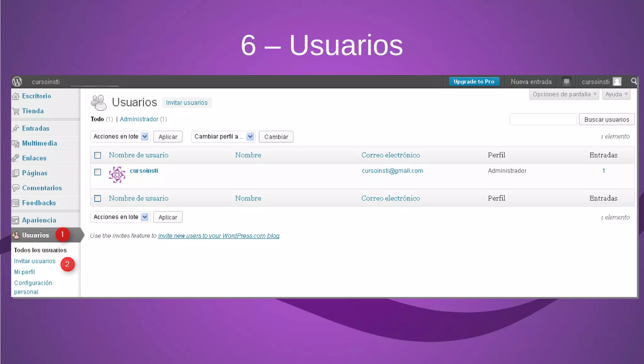Viewport: 644px width, 364px height.
Task: Click the Todo filter link
Action: [x=97, y=119]
